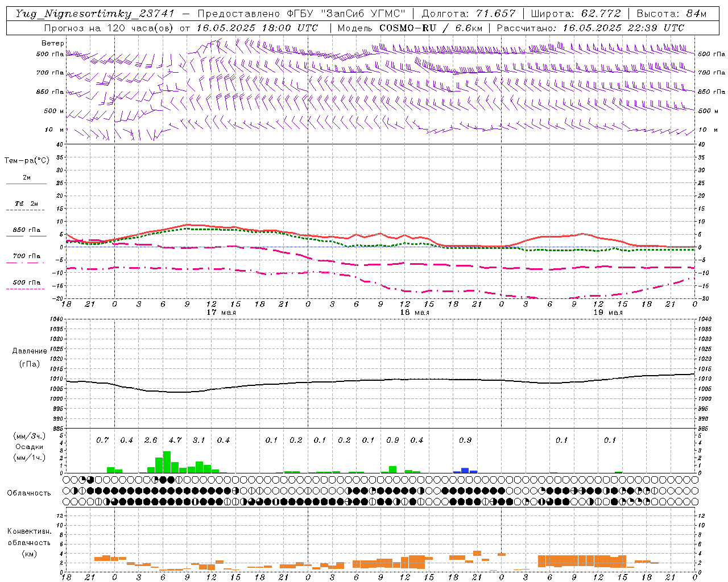Select the latitude value Широта: 62.772
This screenshot has height=582, width=728.
click(576, 14)
